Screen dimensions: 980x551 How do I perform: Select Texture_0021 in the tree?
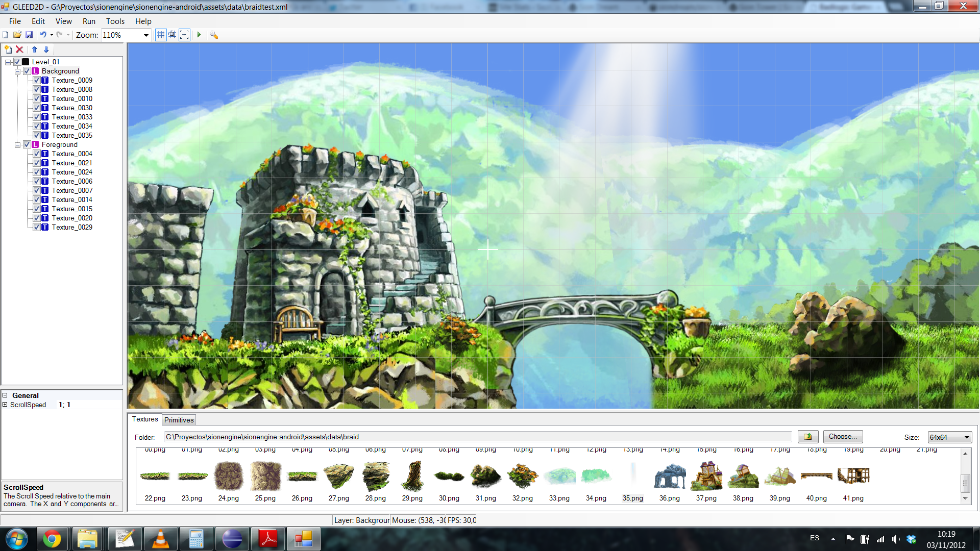[x=72, y=163]
